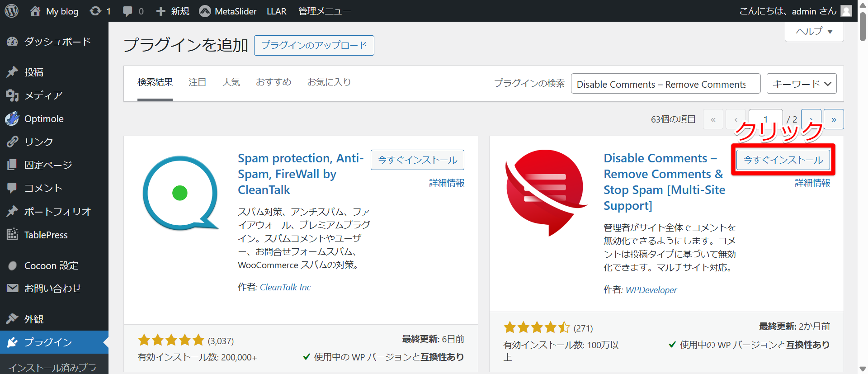This screenshot has width=868, height=374.
Task: Open the キーワード search type dropdown
Action: pyautogui.click(x=802, y=84)
